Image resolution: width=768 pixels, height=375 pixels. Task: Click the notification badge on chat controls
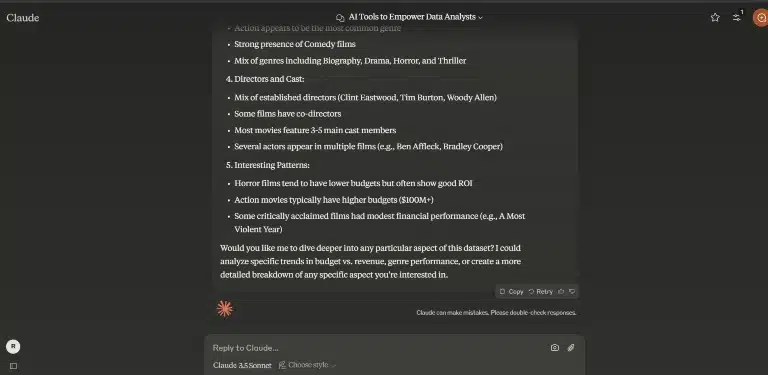tap(742, 12)
